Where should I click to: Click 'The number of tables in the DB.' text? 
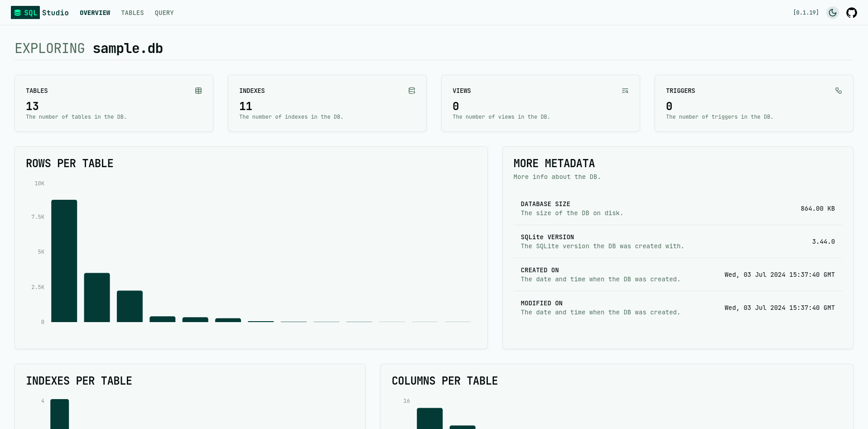76,117
